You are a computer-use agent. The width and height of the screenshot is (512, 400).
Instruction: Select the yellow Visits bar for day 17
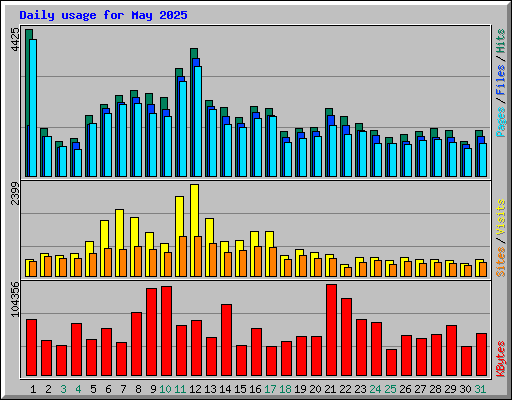[270, 254]
